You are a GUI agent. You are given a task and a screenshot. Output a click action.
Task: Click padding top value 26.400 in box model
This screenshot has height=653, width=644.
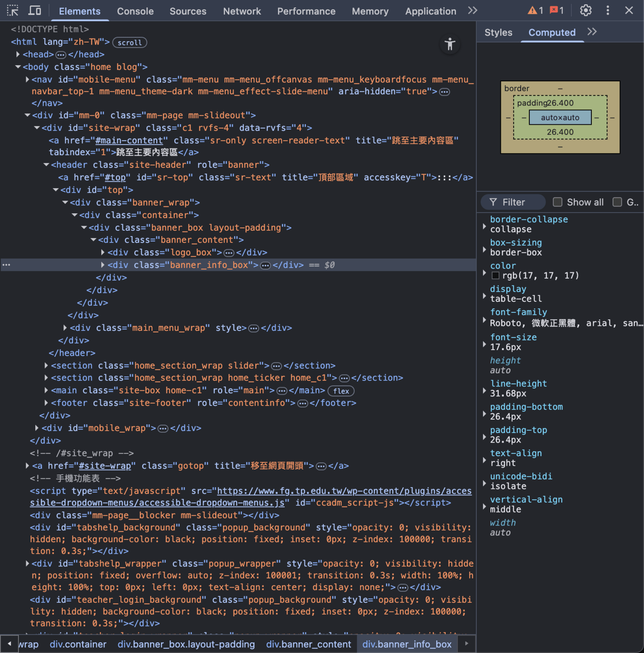click(x=559, y=103)
